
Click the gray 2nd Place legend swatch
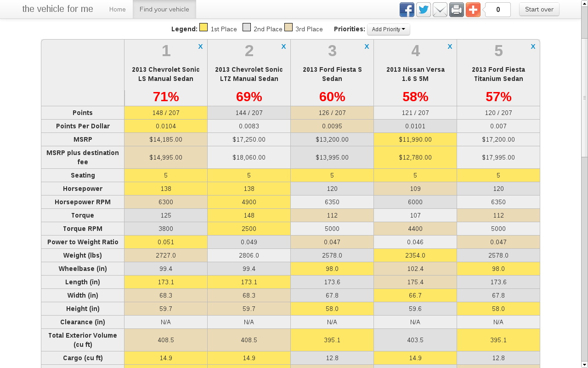[247, 28]
